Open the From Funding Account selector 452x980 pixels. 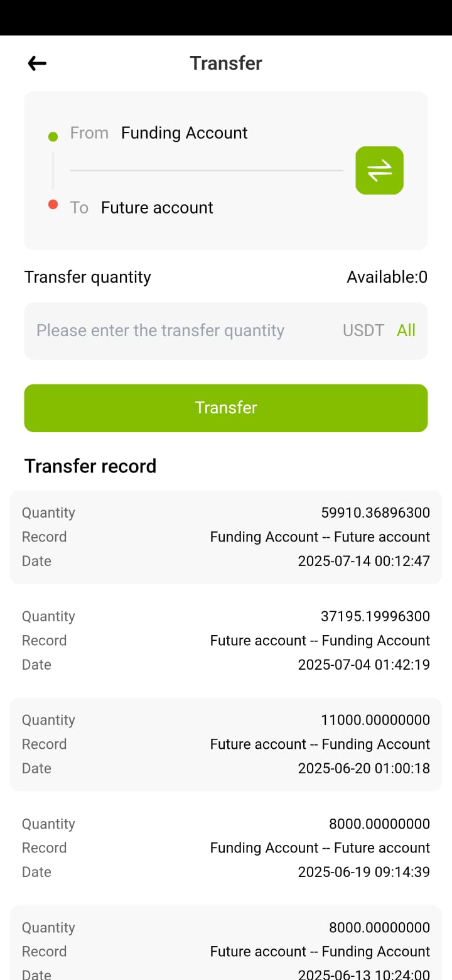(184, 133)
